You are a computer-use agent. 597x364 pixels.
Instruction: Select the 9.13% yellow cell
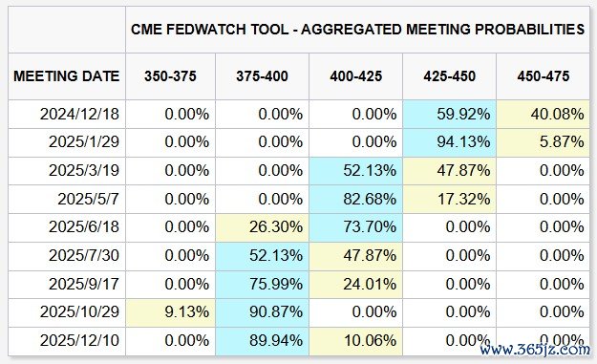coord(170,312)
